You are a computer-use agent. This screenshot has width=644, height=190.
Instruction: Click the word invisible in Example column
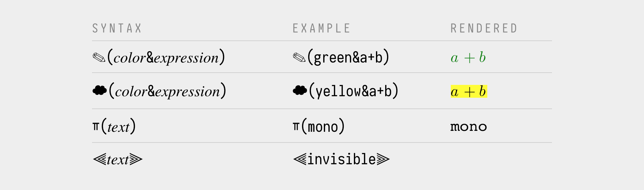[x=342, y=159]
